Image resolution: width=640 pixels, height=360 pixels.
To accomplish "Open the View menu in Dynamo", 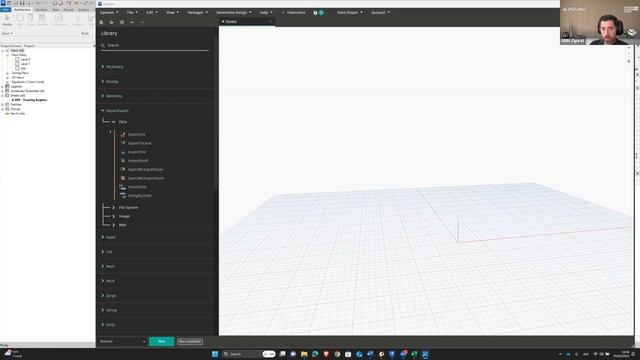I will [x=172, y=13].
